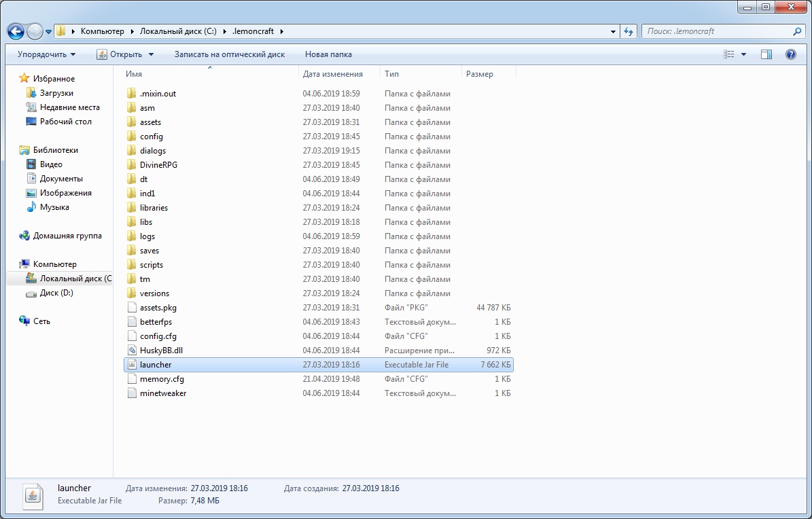Click in the search .lemoncraft field
This screenshot has width=812, height=519.
(x=717, y=31)
